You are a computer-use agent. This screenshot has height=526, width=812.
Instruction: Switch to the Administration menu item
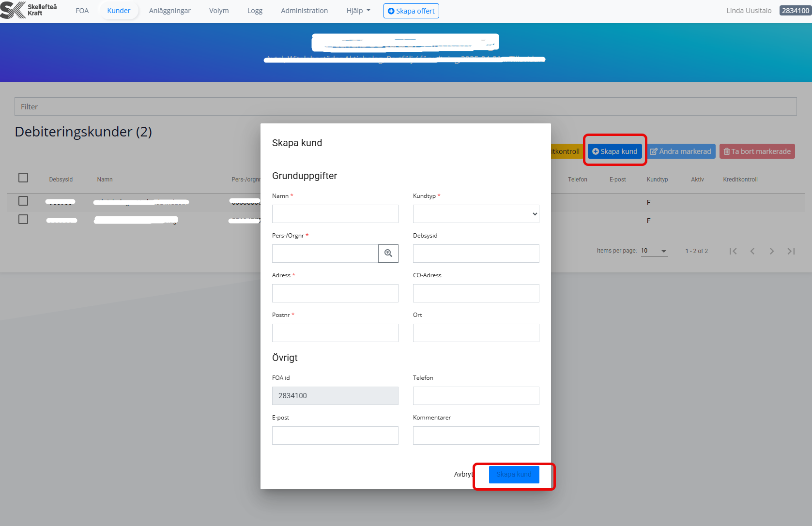pyautogui.click(x=304, y=11)
